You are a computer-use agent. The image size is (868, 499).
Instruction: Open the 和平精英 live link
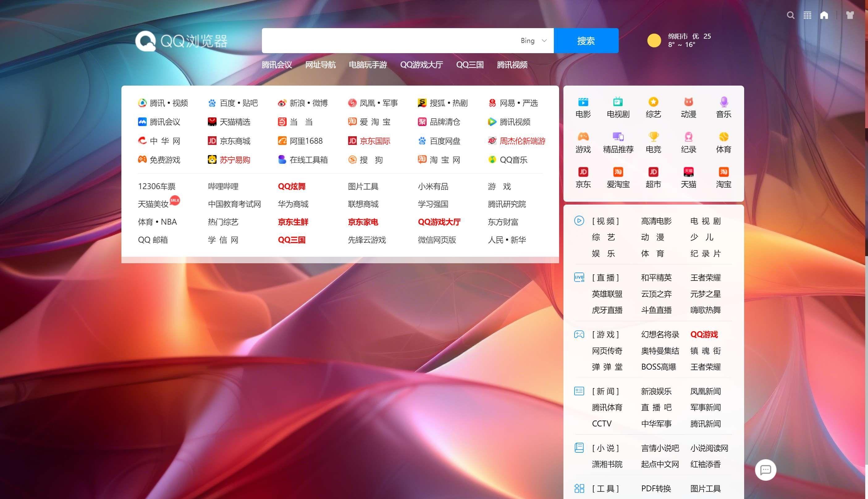656,277
